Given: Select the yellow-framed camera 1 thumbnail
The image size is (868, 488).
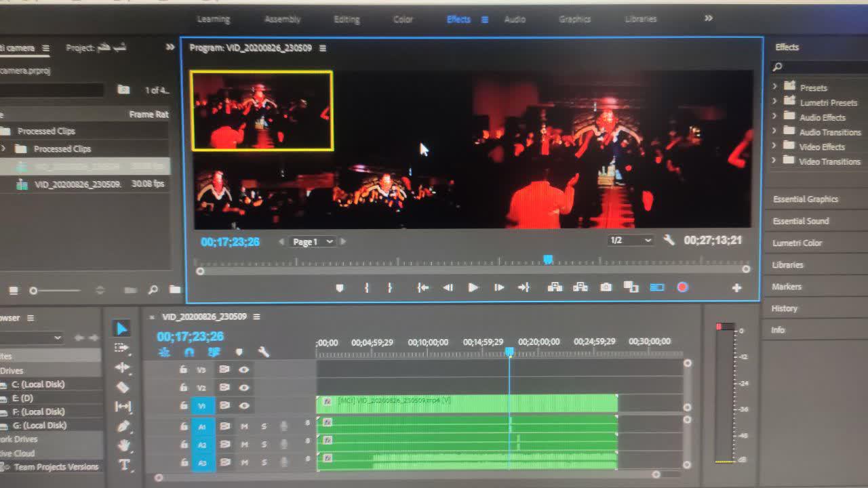Looking at the screenshot, I should 262,110.
